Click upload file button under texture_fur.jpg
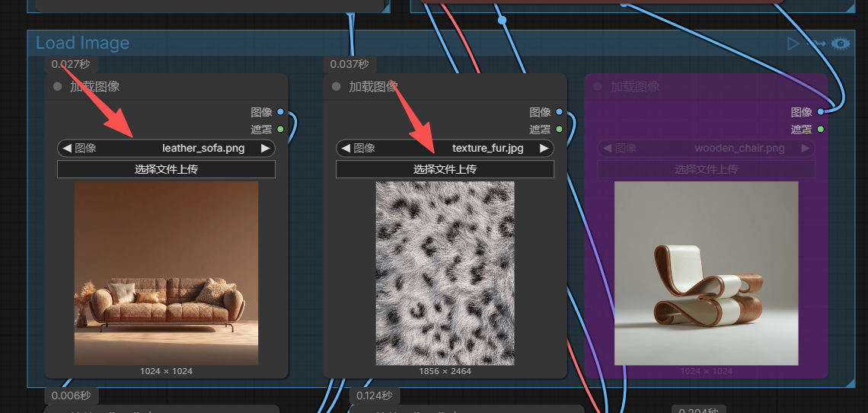 coord(445,169)
